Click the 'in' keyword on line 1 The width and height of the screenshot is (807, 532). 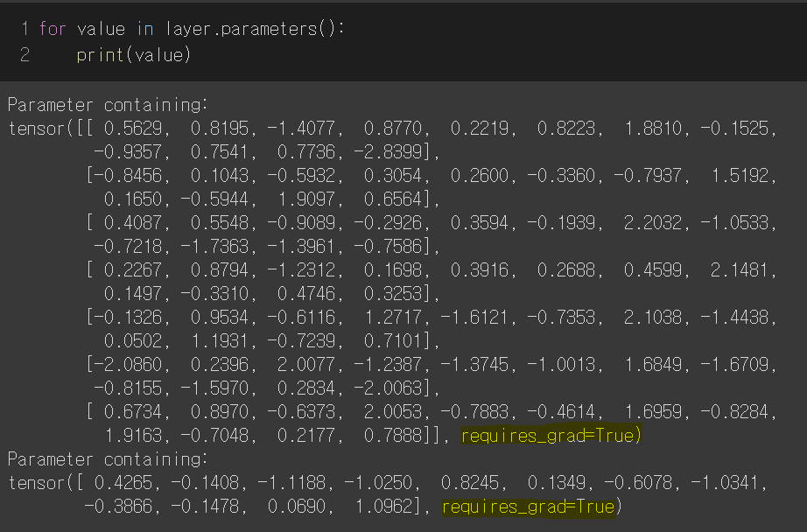[x=145, y=29]
